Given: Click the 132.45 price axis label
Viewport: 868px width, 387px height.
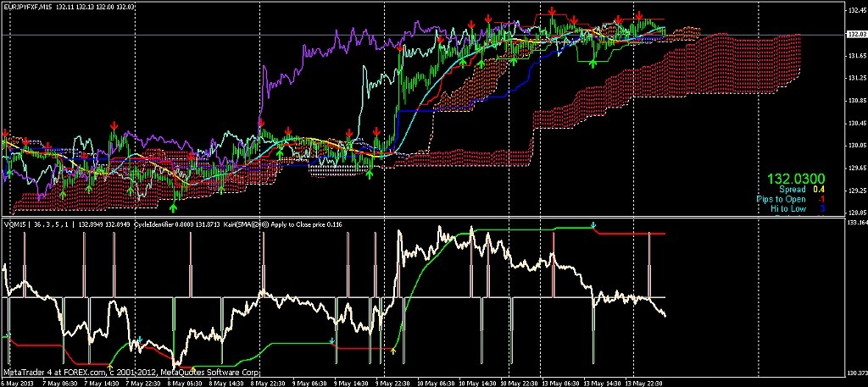Looking at the screenshot, I should click(856, 10).
